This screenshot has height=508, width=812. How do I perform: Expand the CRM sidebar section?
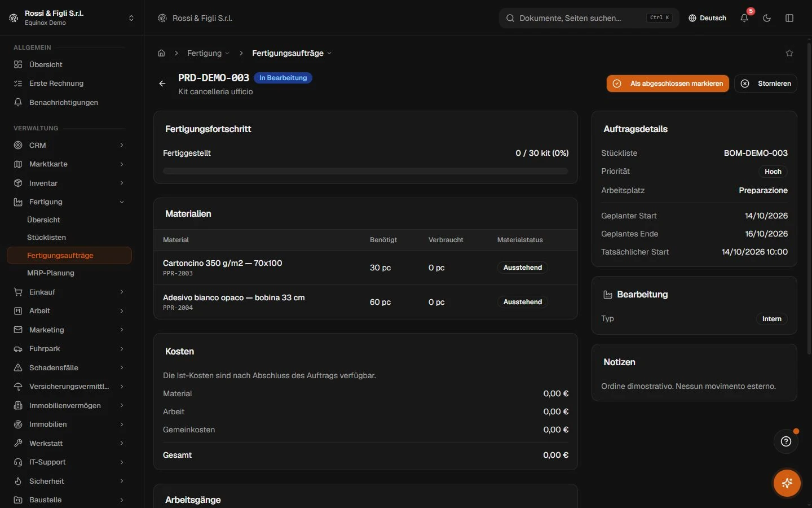coord(69,145)
